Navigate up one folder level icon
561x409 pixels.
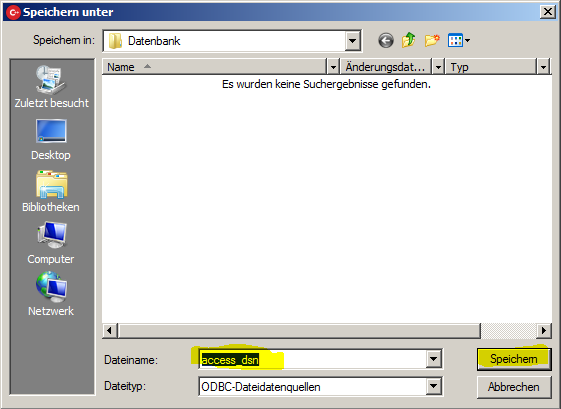pyautogui.click(x=409, y=40)
